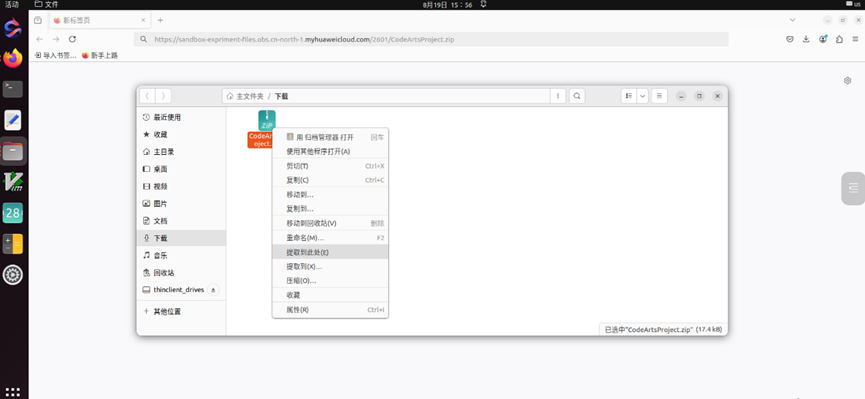Click 下载 in the path bar

[281, 96]
